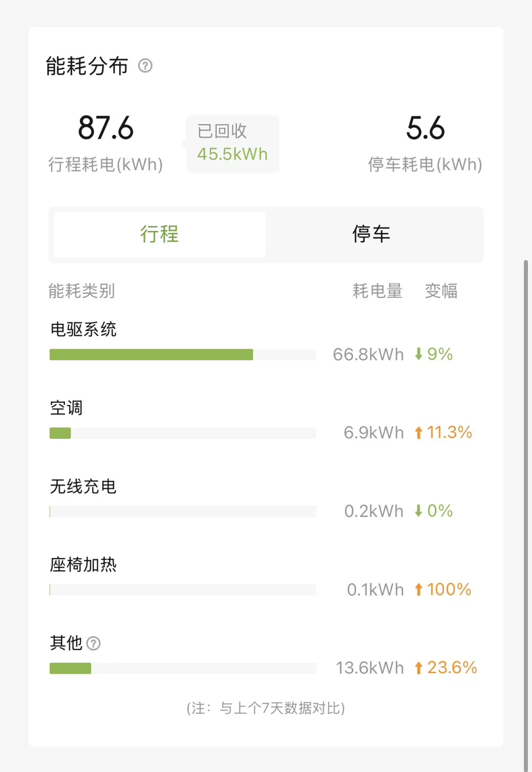Click the 电驱系统 energy usage bar
Screen dimensions: 532x772
tap(152, 355)
